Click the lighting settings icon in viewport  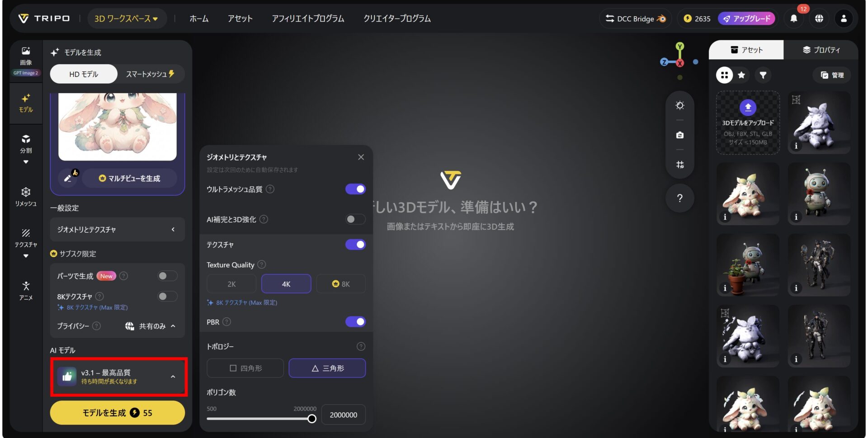(680, 105)
